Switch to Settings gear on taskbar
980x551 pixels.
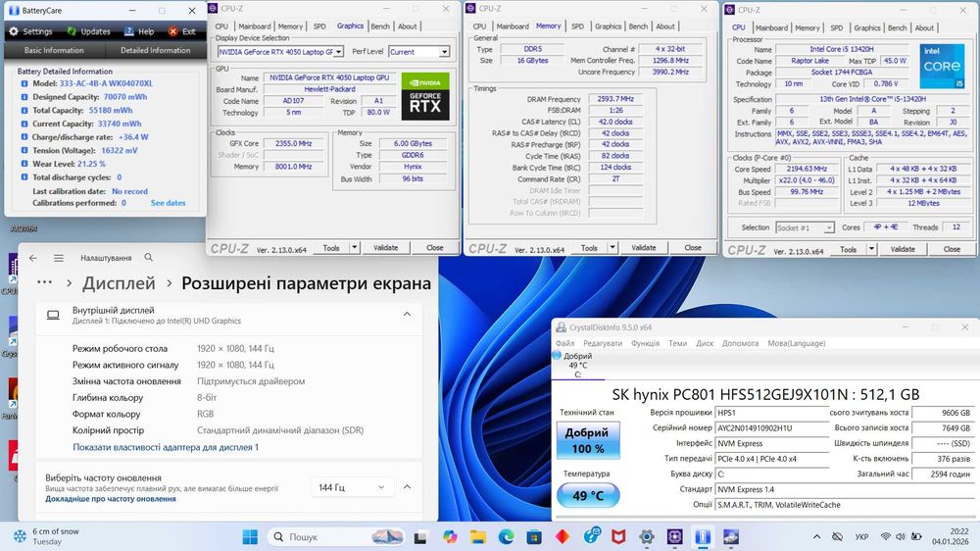pos(647,536)
